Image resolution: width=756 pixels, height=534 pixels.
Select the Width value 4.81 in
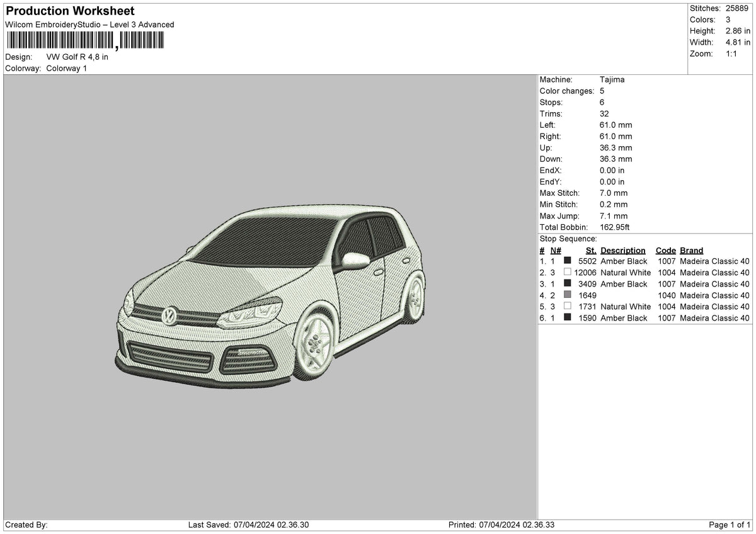[x=739, y=42]
